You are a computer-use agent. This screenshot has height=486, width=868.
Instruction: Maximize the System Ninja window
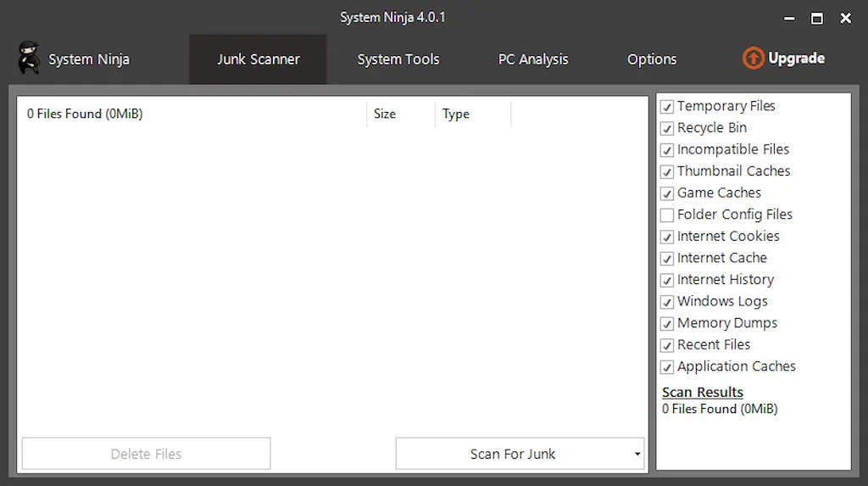coord(817,19)
